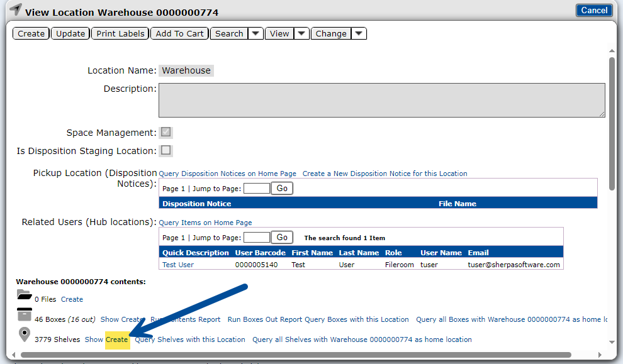623x364 pixels.
Task: Open the View dropdown arrow
Action: coord(302,34)
